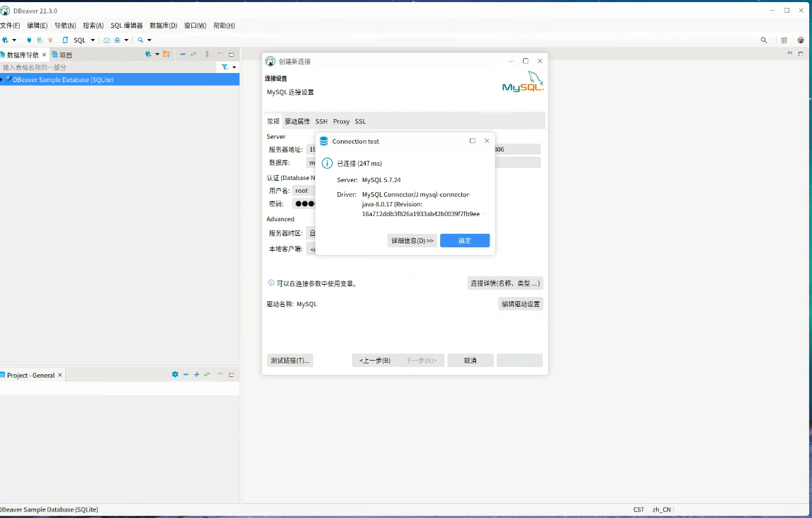Open dropdown arrow beside toolbar search icon
812x518 pixels.
(x=149, y=40)
